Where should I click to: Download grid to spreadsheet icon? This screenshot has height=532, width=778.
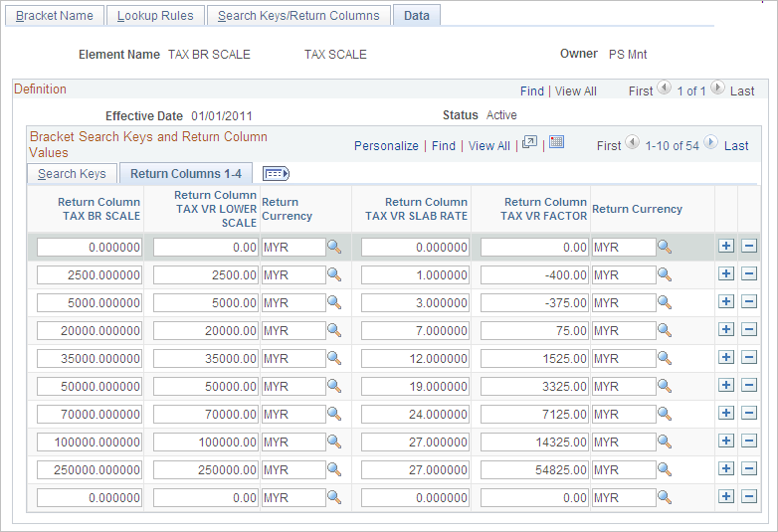tap(557, 142)
